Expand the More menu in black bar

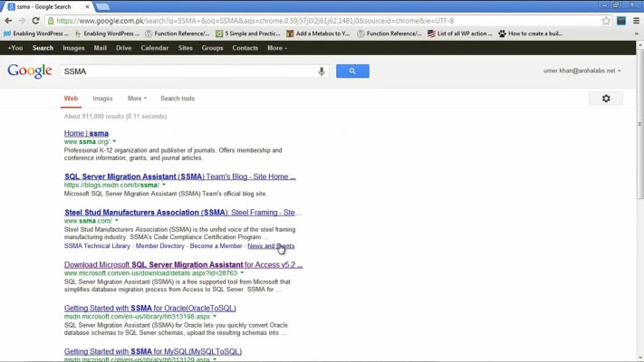[277, 48]
